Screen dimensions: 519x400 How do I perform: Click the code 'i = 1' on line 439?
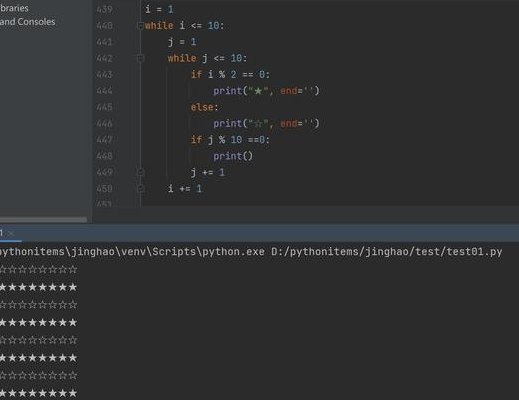pos(159,9)
